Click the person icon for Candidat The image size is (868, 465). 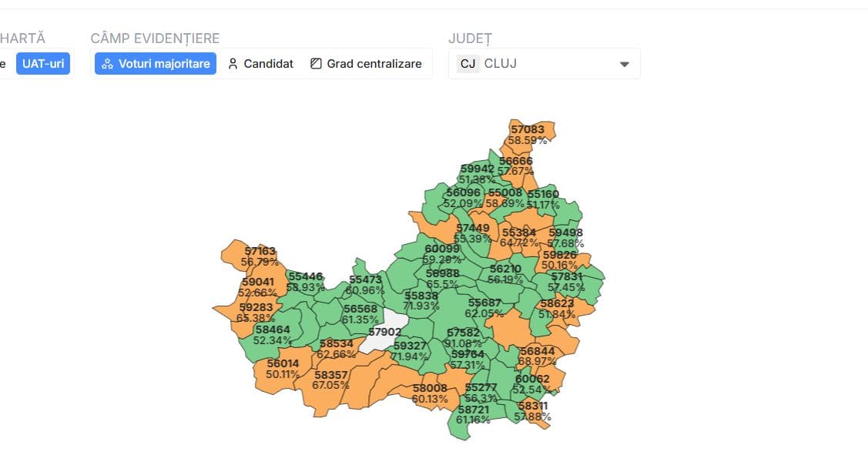[x=233, y=64]
